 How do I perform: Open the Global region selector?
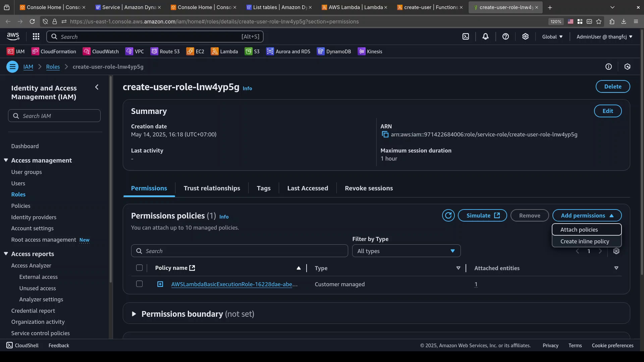point(552,37)
